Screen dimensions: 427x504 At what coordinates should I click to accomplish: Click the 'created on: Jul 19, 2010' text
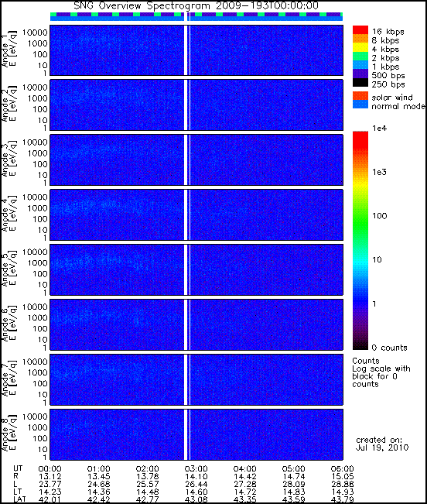pos(382,444)
